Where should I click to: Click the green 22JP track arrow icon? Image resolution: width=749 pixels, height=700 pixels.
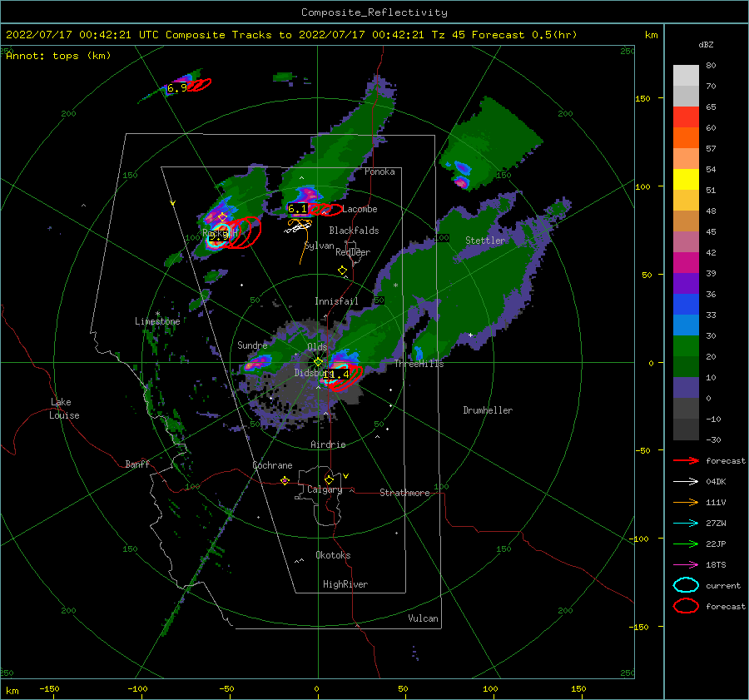[686, 544]
